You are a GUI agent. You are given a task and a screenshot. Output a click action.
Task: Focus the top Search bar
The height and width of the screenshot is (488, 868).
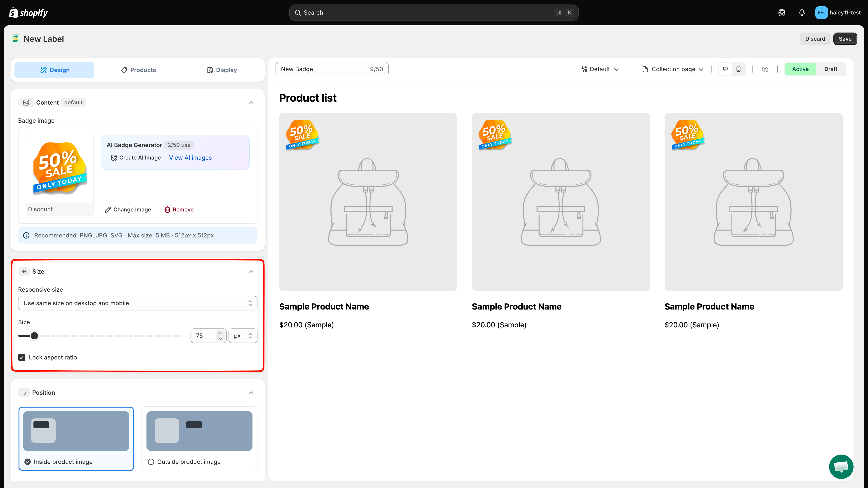[x=434, y=13]
